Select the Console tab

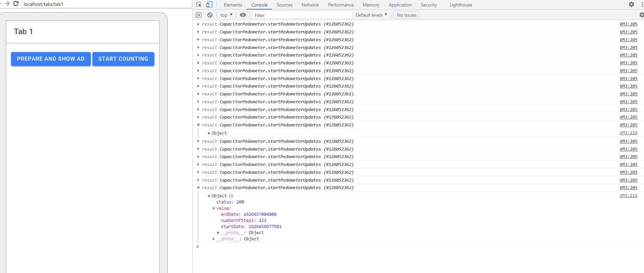(x=259, y=5)
